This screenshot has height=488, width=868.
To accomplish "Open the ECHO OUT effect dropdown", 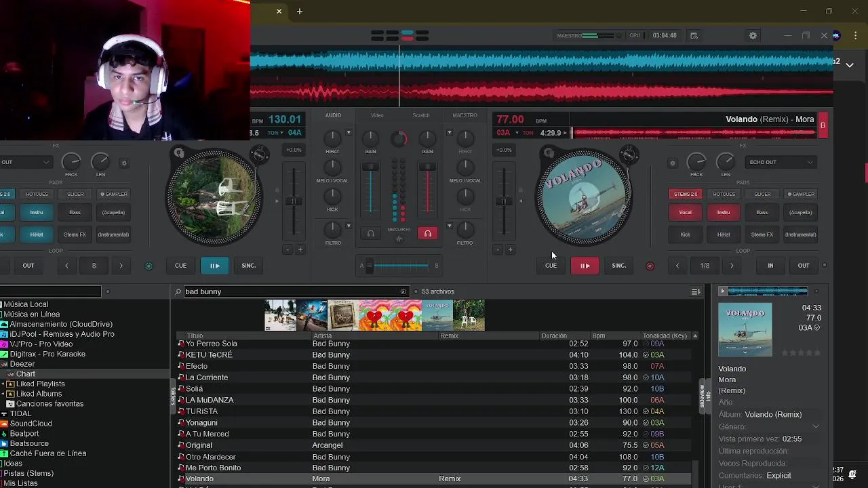I will (781, 163).
